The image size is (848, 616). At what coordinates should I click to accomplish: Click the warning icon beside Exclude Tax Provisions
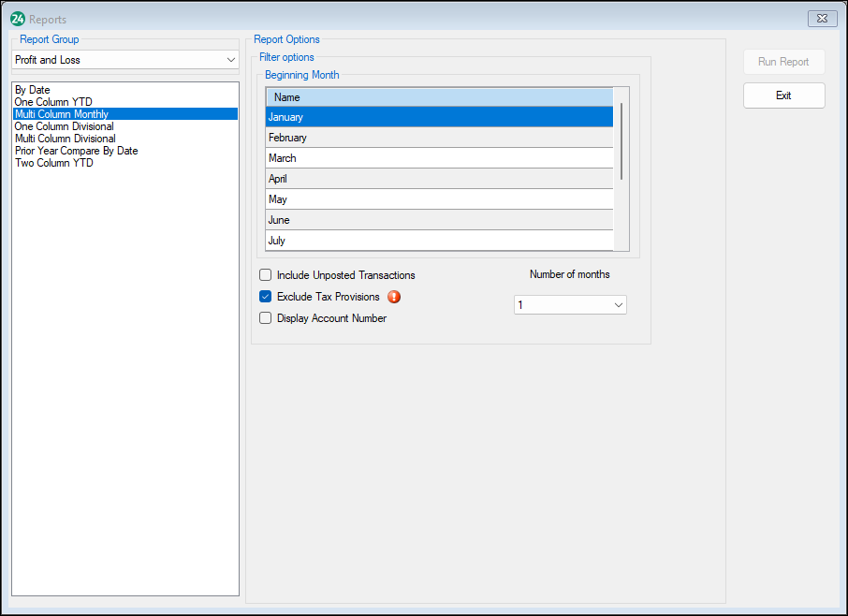[393, 296]
